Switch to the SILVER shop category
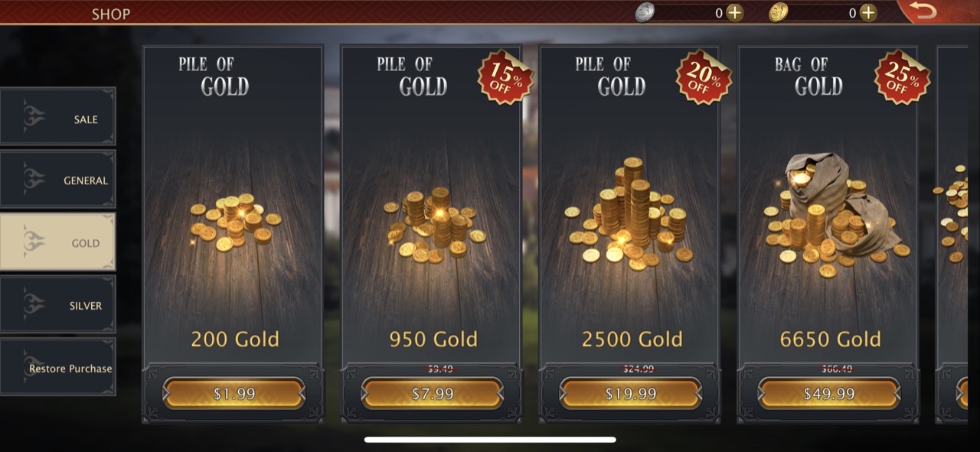 [57, 304]
